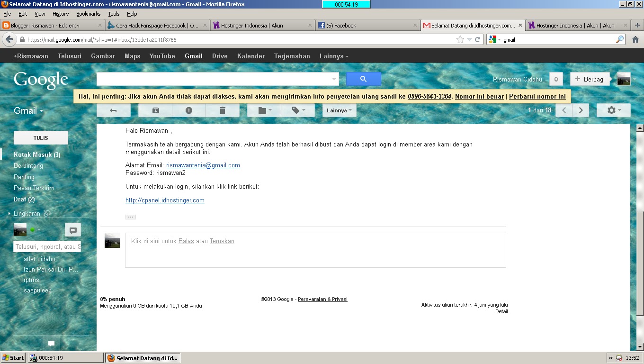
Task: Reload the page with the refresh icon
Action: pos(478,40)
